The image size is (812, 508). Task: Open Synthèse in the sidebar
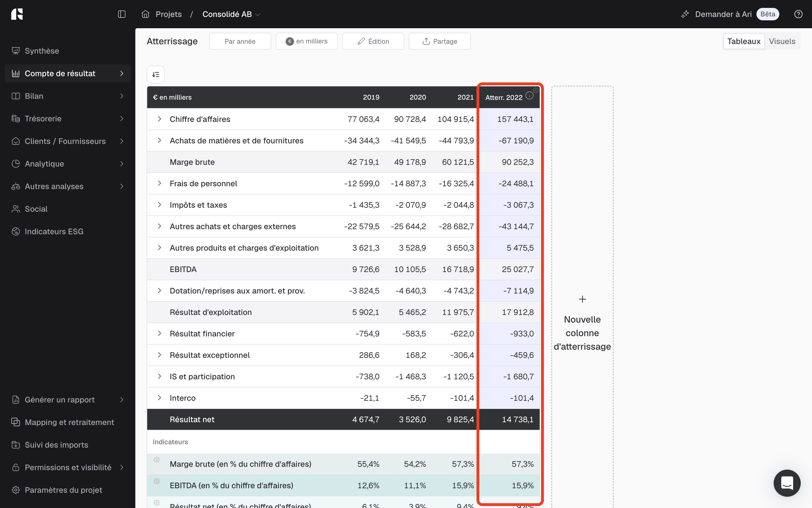coord(68,51)
